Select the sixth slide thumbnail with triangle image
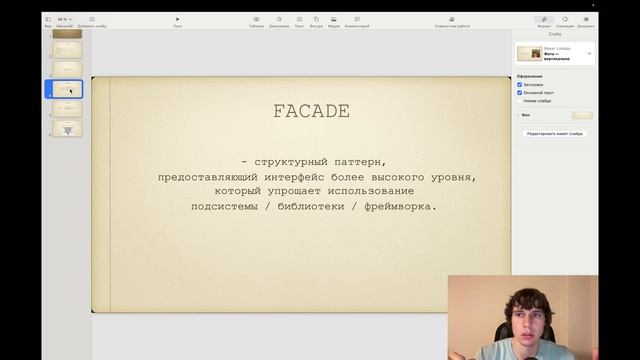Image resolution: width=640 pixels, height=360 pixels. 67,128
